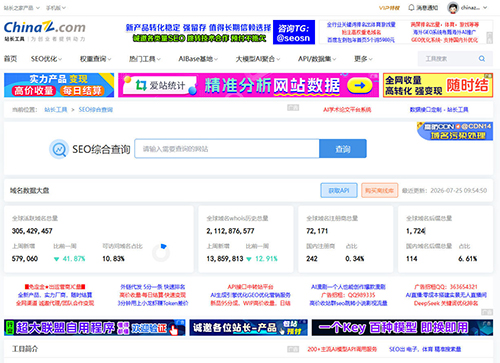
Task: Click the 高防CDN 域名污染处理 badge
Action: [455, 131]
